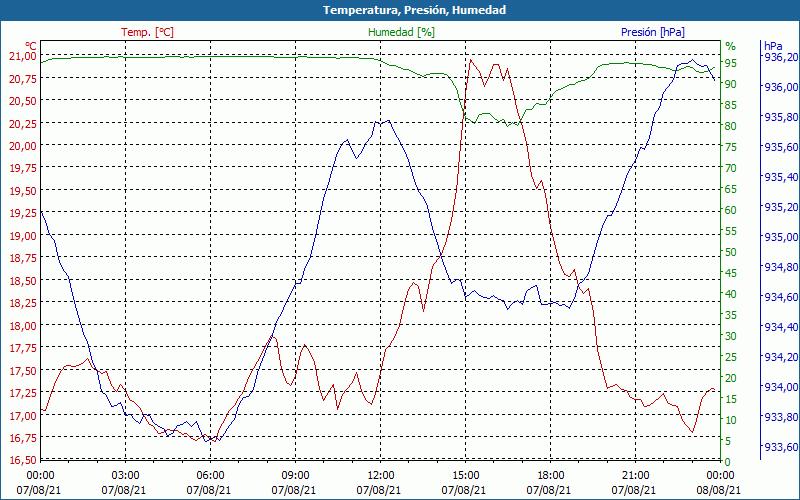The image size is (800, 500).
Task: Click the 40 humidity axis value
Action: pyautogui.click(x=731, y=294)
